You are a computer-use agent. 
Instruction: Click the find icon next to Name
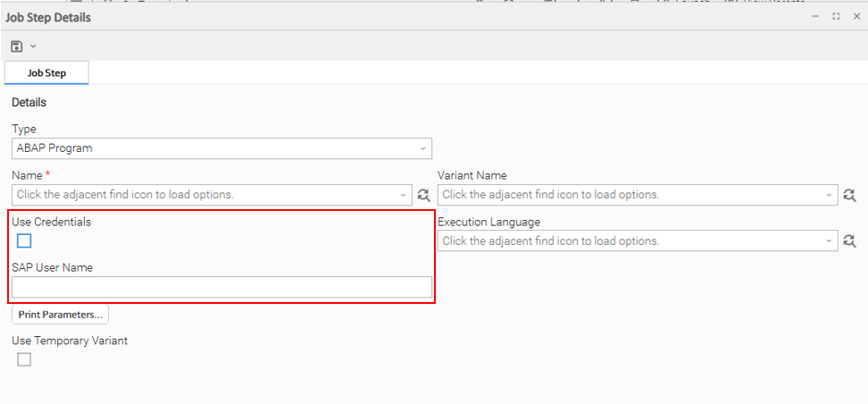pyautogui.click(x=424, y=195)
